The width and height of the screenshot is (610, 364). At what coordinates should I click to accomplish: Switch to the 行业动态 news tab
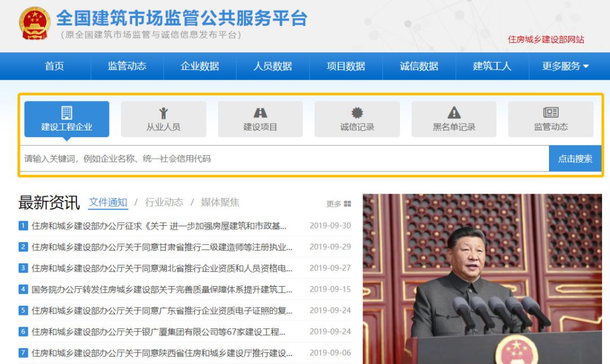click(x=164, y=202)
